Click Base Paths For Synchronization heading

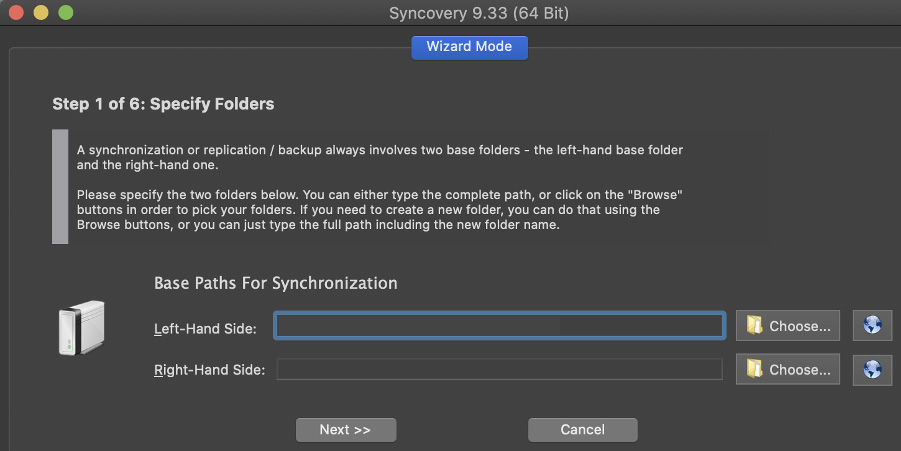(x=276, y=283)
